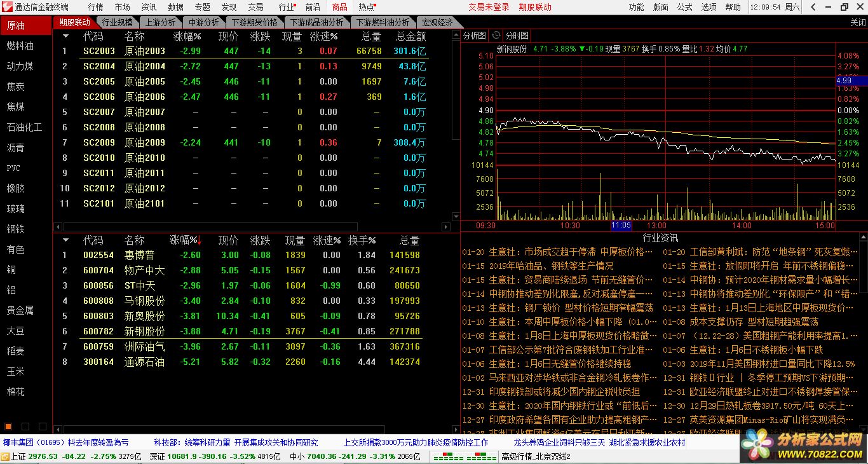Image resolution: width=868 pixels, height=464 pixels.
Task: Select 焦炭 in the commodity sidebar
Action: tap(16, 86)
